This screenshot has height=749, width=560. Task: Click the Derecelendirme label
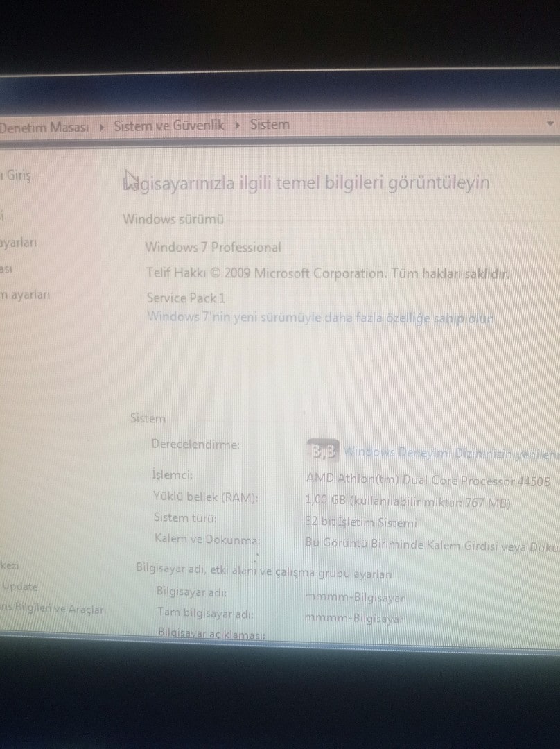point(195,445)
